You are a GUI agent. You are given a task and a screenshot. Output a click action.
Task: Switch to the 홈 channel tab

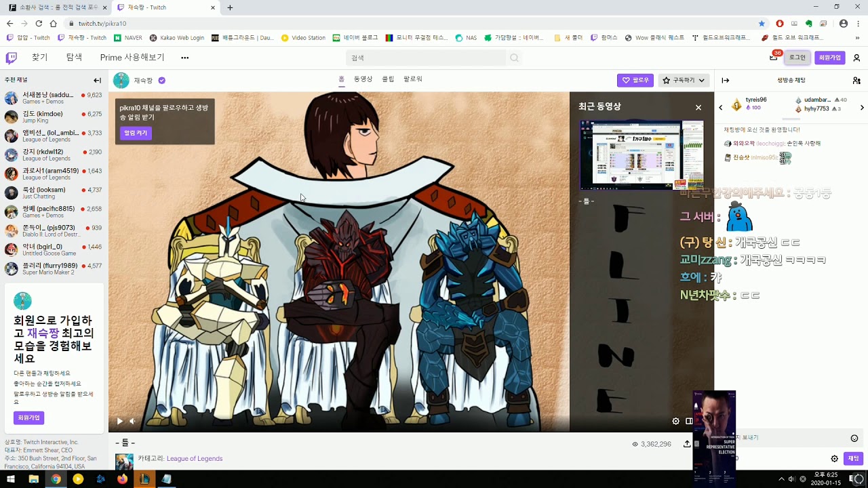341,79
